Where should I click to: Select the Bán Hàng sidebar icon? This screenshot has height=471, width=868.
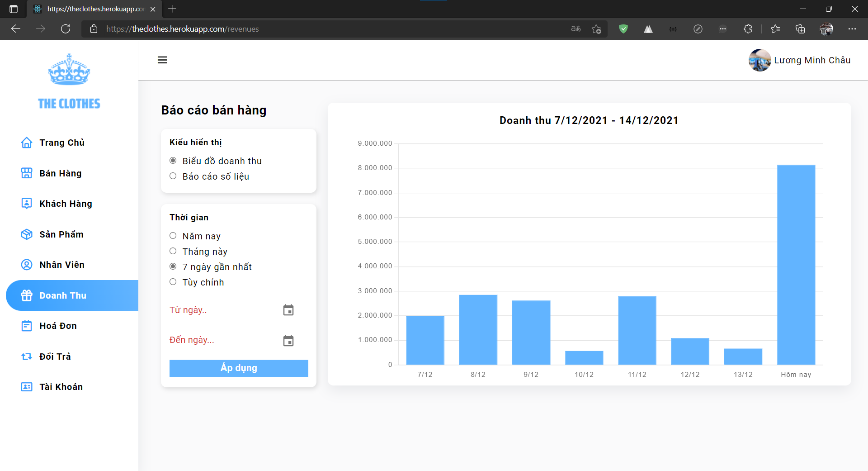[26, 173]
